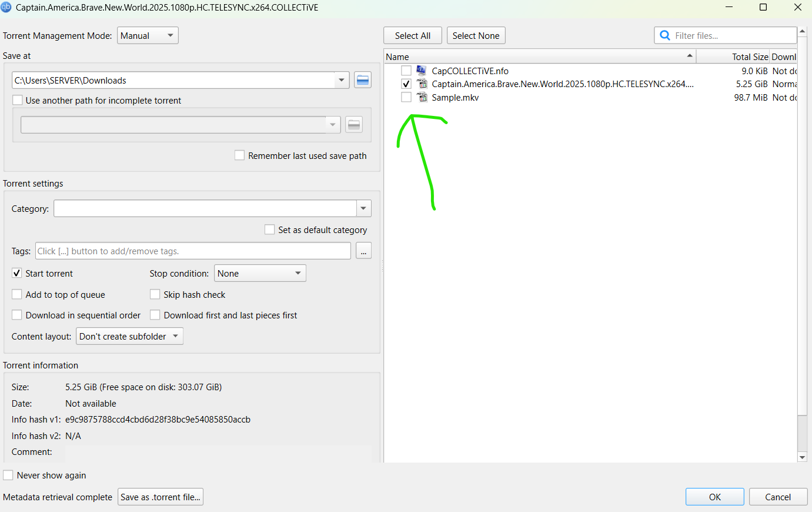Click the disabled incomplete-path browse icon
Viewport: 812px width, 512px height.
(x=354, y=125)
